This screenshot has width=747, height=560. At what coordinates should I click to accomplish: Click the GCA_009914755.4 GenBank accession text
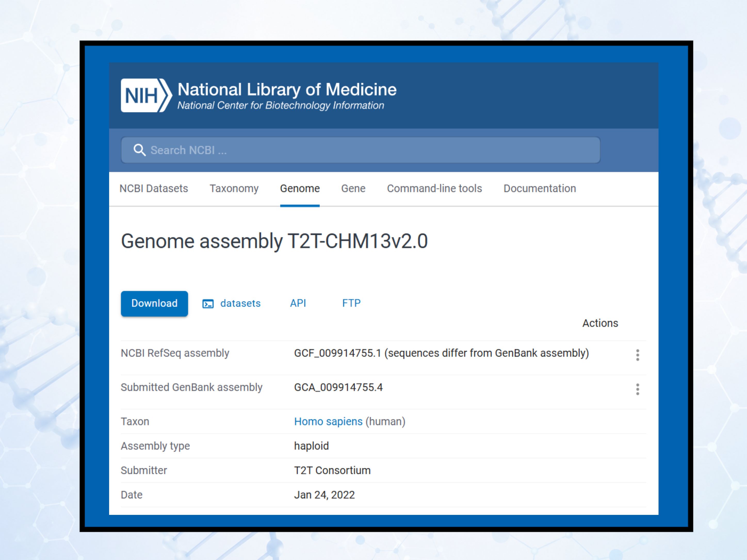pos(338,387)
